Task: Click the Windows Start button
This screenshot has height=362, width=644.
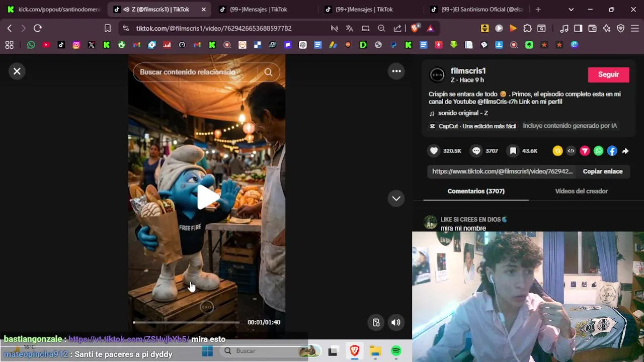Action: (207, 351)
